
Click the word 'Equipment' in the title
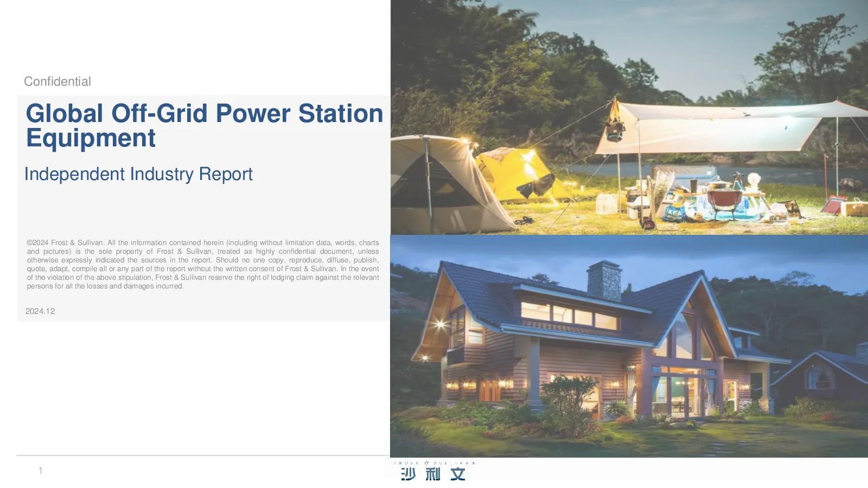[91, 138]
